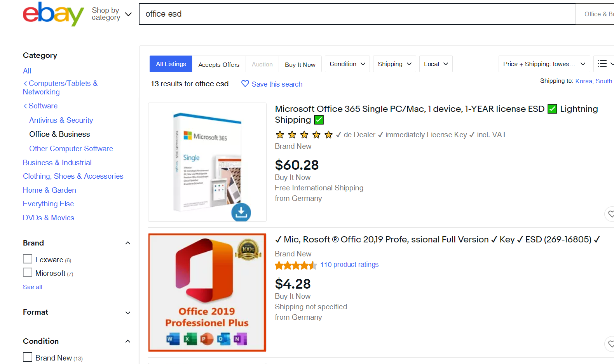Image resolution: width=614 pixels, height=364 pixels.
Task: Click the $60.28 price text
Action: (x=297, y=165)
